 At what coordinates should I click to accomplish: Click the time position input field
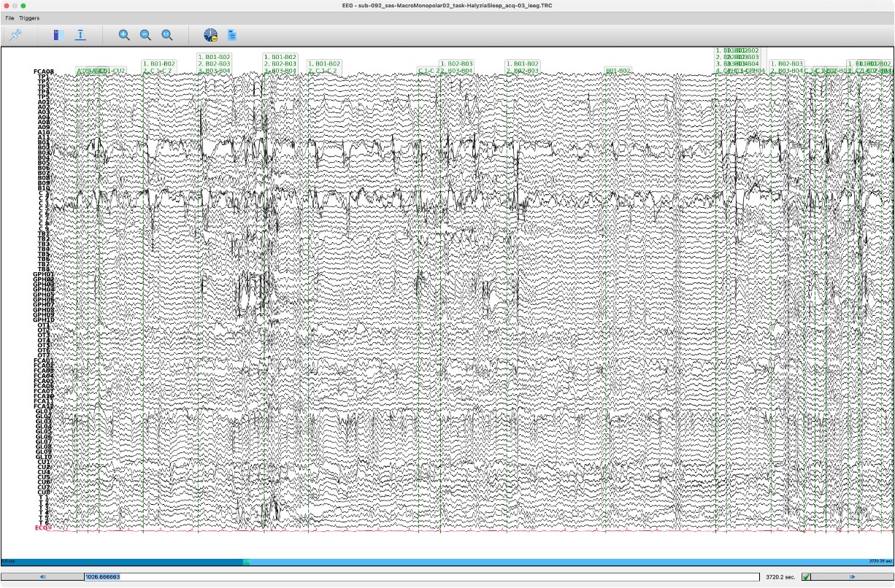(423, 577)
